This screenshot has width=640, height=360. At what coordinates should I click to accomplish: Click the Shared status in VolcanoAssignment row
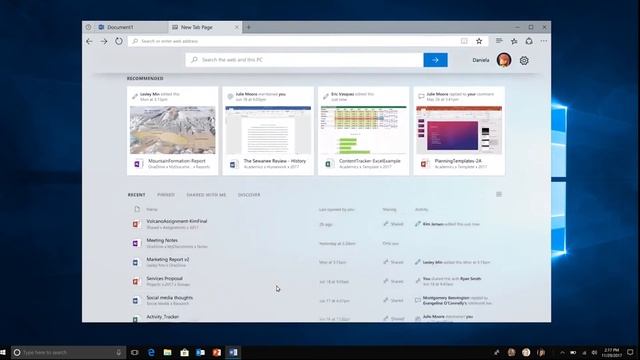(x=393, y=224)
